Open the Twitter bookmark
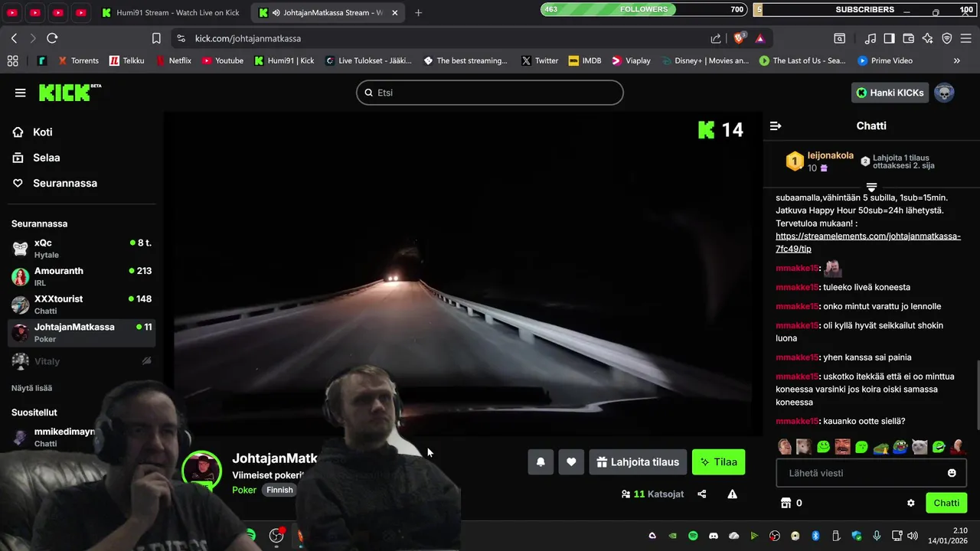The width and height of the screenshot is (980, 551). pos(540,60)
